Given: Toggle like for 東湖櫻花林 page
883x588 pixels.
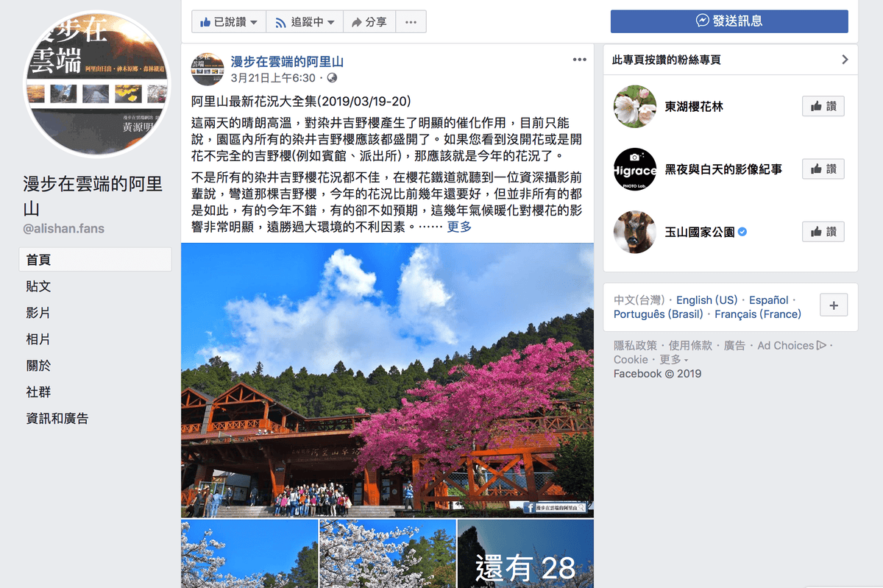Looking at the screenshot, I should tap(823, 107).
